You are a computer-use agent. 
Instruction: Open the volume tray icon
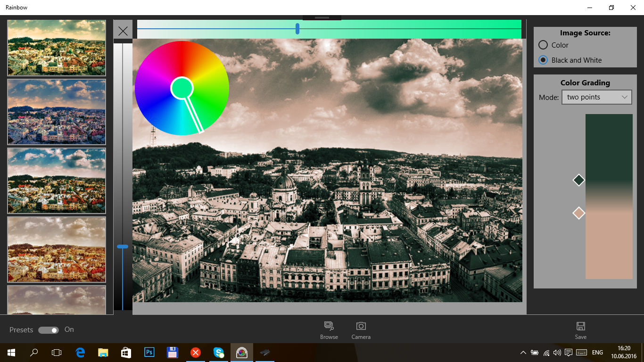pyautogui.click(x=557, y=353)
